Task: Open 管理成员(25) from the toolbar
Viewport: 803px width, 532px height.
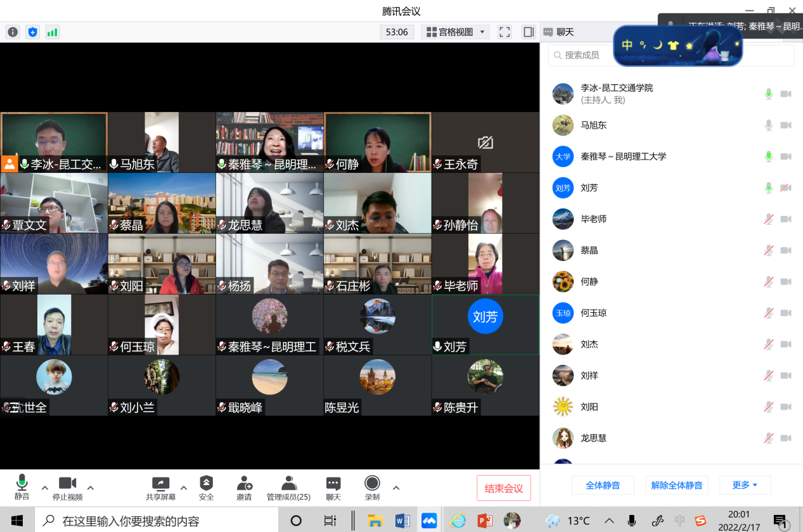Action: (x=288, y=488)
